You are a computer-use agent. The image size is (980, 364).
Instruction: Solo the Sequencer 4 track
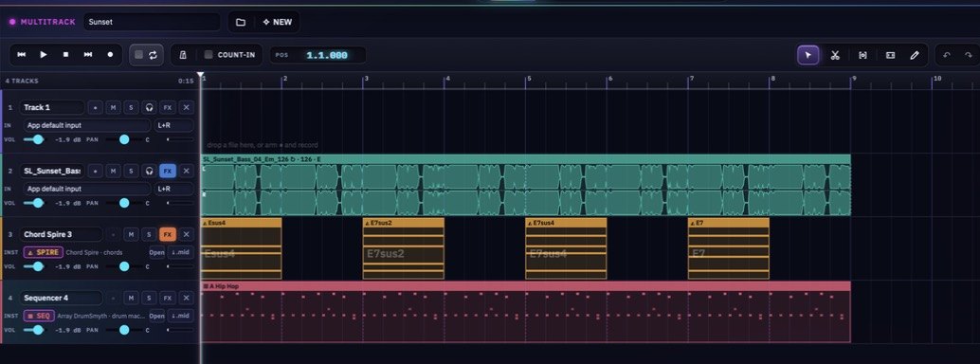coord(149,298)
